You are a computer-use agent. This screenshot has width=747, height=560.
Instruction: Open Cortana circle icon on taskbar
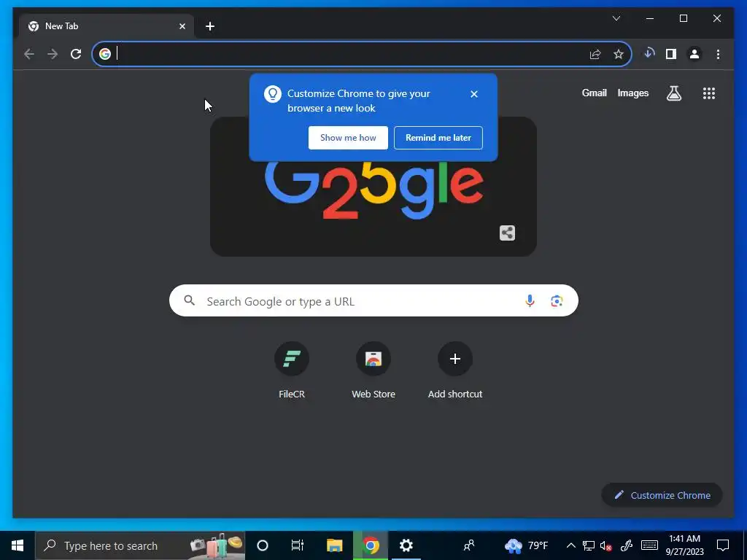pos(263,545)
